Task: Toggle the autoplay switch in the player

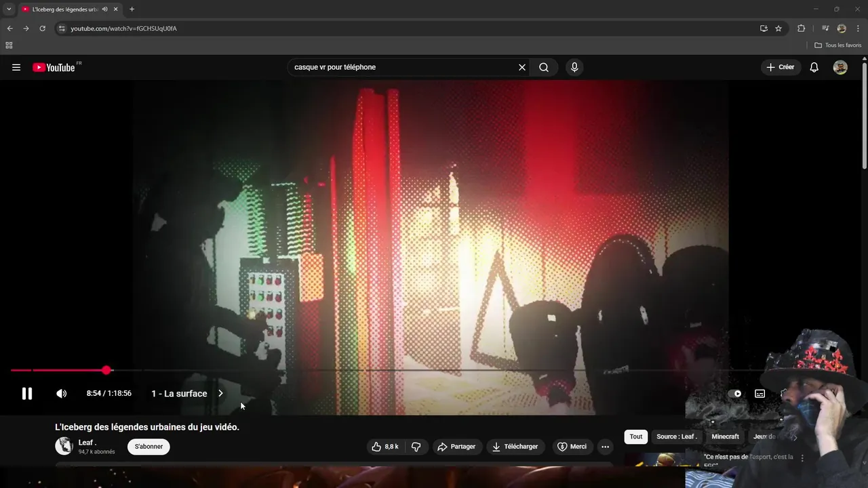Action: click(x=735, y=393)
